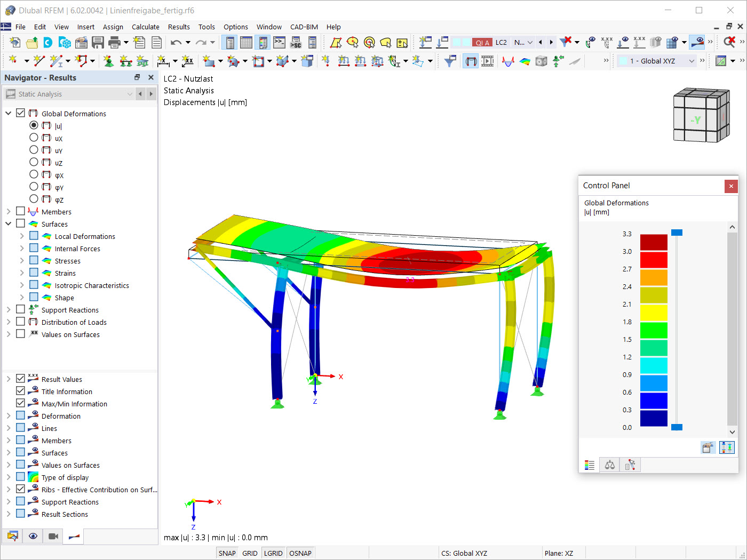Viewport: 747px width, 560px height.
Task: Click the view orientation cube
Action: click(x=701, y=115)
